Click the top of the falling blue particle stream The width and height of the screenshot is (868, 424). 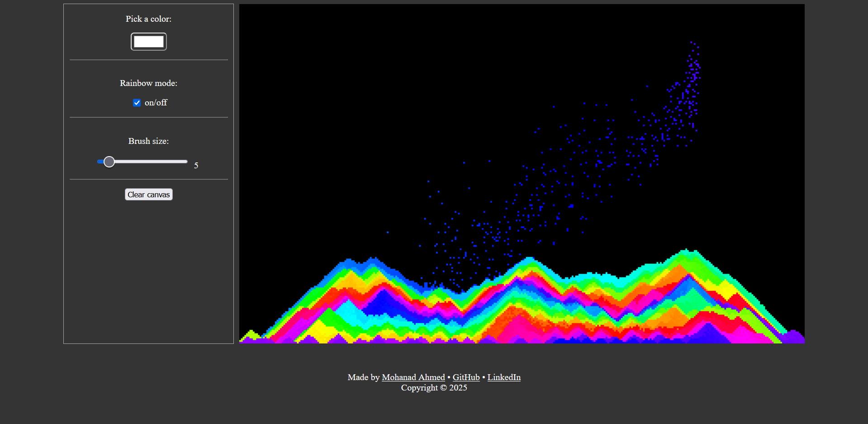pos(693,45)
